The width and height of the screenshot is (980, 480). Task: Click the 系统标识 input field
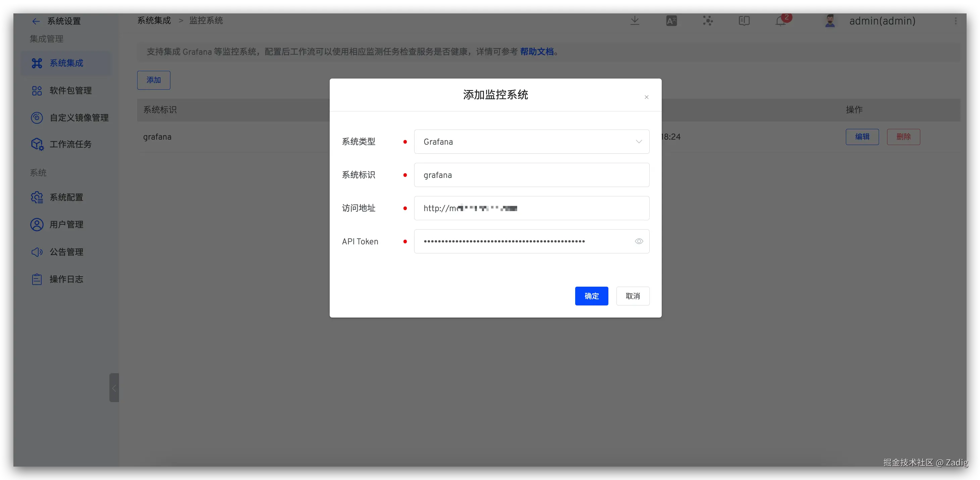532,175
